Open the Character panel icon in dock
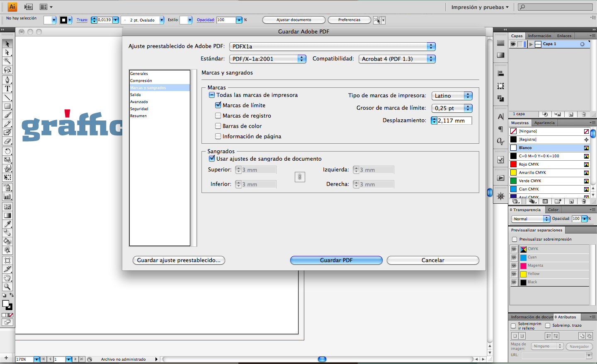 click(x=501, y=117)
